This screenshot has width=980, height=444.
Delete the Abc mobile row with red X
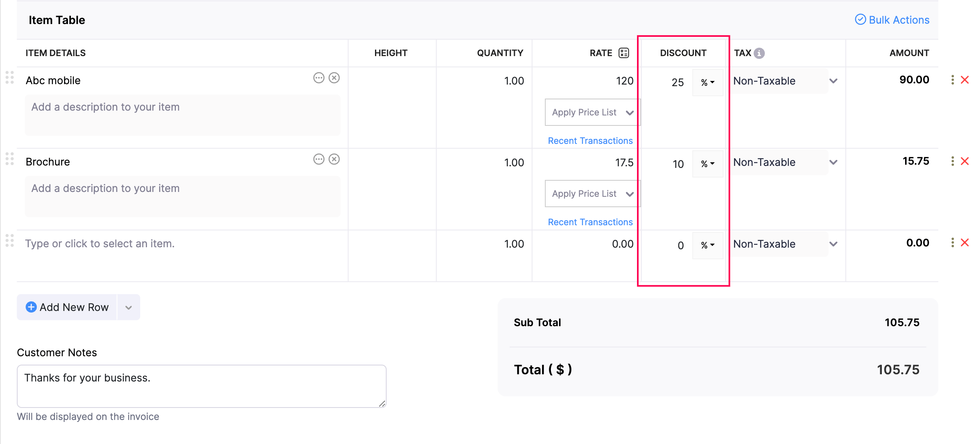point(965,80)
